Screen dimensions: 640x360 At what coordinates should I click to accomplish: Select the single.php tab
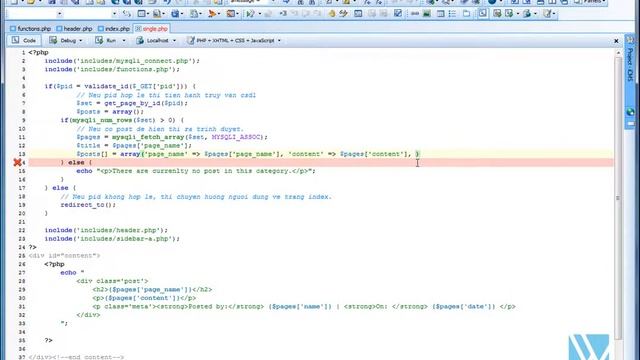[151, 29]
